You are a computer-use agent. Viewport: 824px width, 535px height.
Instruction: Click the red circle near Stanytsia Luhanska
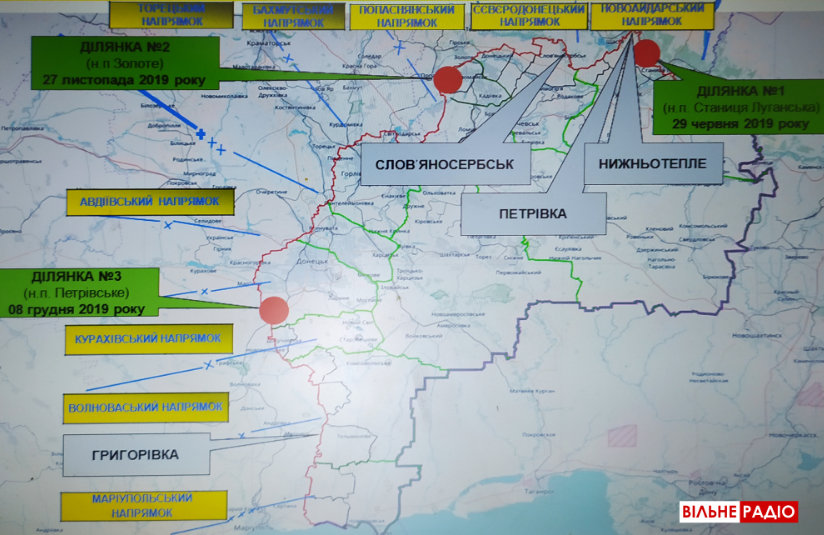point(647,53)
